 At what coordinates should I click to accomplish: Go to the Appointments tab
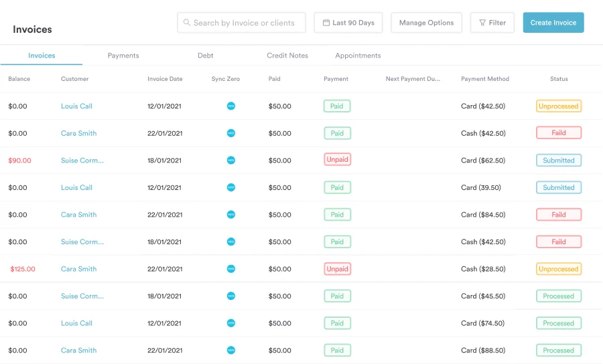click(x=358, y=56)
